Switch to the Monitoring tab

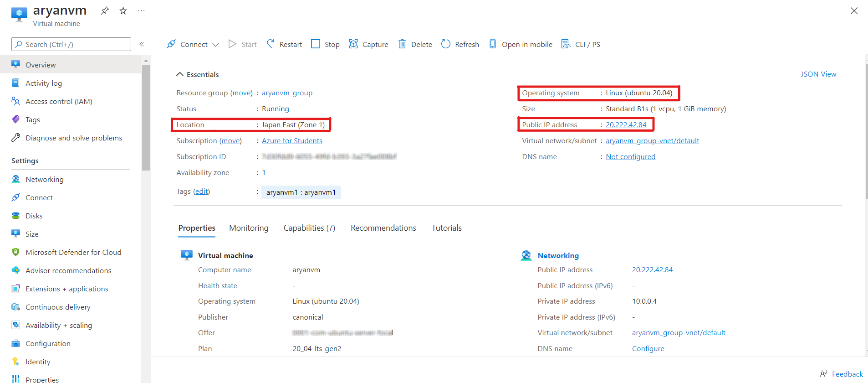pos(249,228)
